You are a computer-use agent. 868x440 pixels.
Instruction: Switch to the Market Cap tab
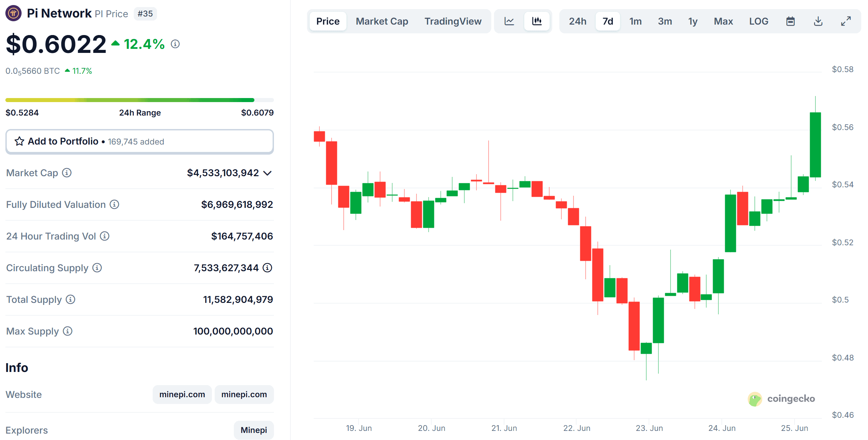(x=382, y=21)
